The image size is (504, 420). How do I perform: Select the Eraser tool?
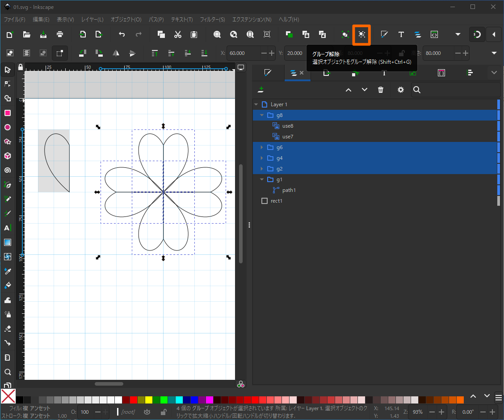click(8, 329)
